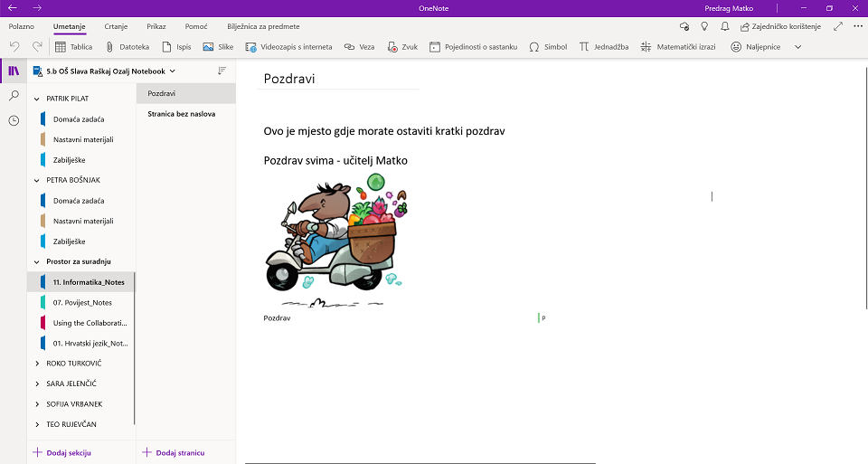The height and width of the screenshot is (464, 868).
Task: Insert a printout with Ispis
Action: click(x=176, y=47)
